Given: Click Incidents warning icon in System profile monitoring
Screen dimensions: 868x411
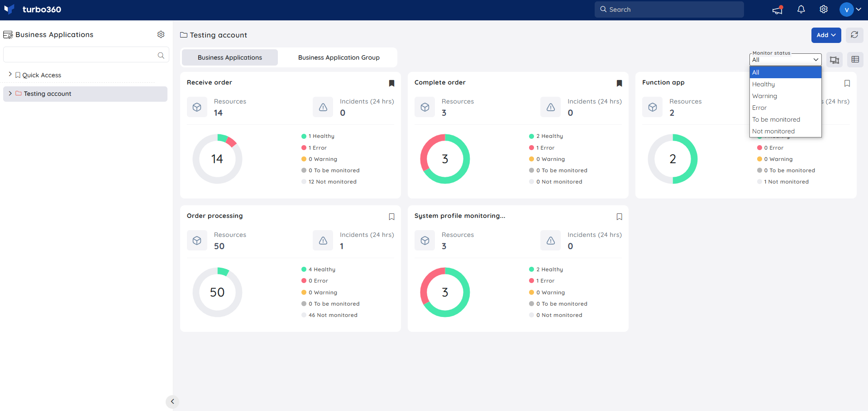Looking at the screenshot, I should (x=551, y=241).
